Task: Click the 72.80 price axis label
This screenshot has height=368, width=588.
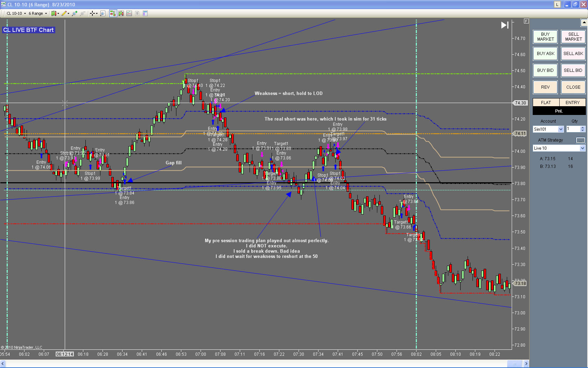Action: [519, 345]
